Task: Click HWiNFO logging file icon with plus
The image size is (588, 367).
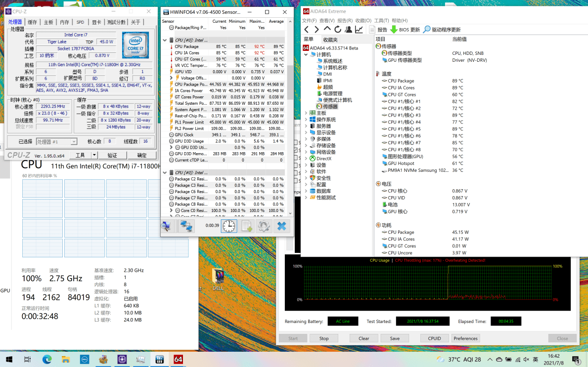Action: click(246, 226)
